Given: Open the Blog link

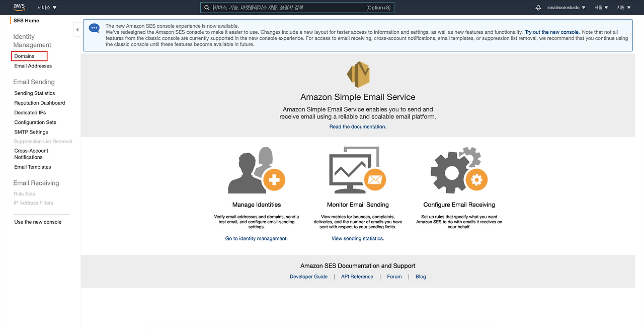Looking at the screenshot, I should pyautogui.click(x=421, y=277).
